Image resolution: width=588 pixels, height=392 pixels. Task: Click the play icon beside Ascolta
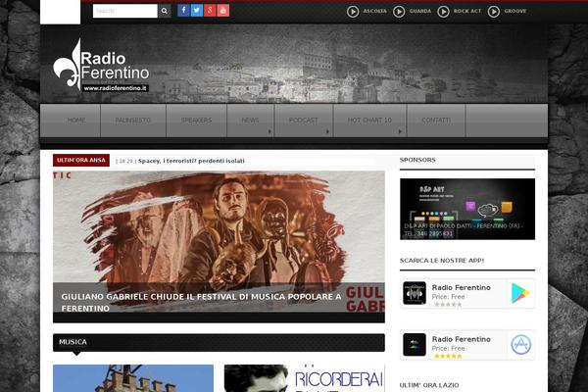[x=353, y=12]
